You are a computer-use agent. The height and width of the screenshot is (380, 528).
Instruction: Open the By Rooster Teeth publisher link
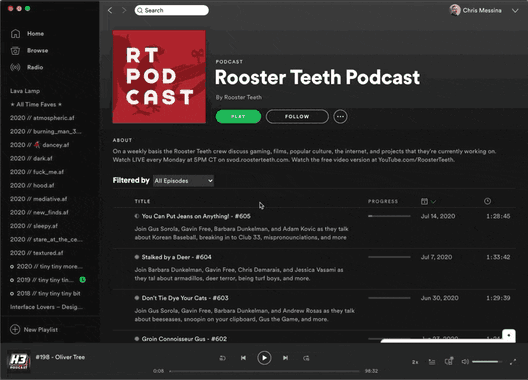(239, 97)
